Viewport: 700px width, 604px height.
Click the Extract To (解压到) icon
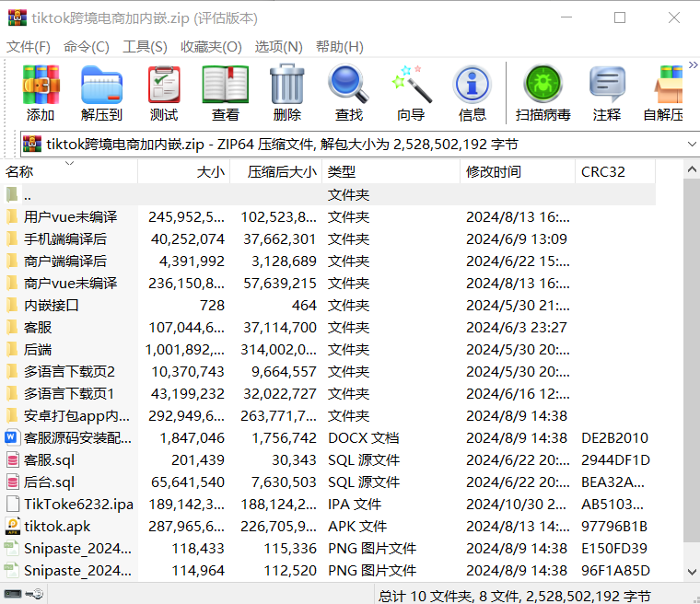coord(101,93)
